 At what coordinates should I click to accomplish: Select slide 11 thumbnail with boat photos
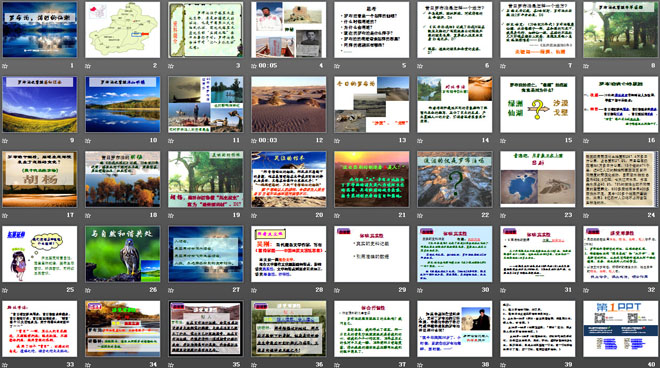[206, 104]
